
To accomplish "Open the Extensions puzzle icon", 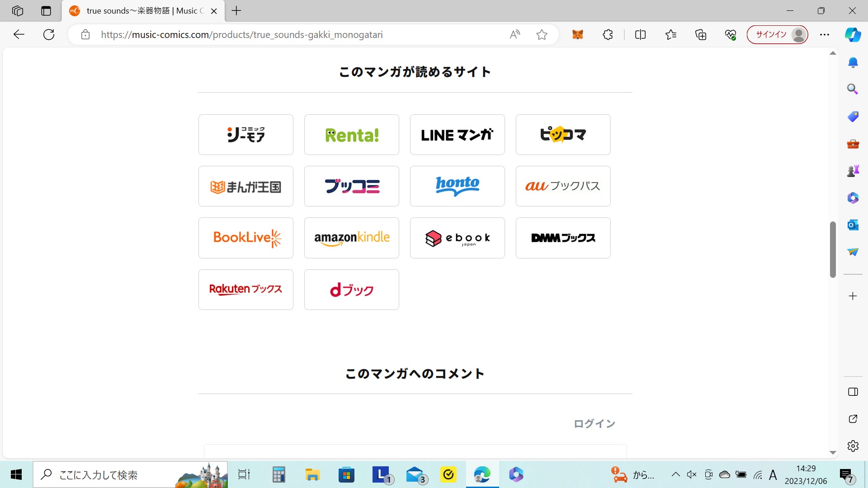I will click(608, 34).
